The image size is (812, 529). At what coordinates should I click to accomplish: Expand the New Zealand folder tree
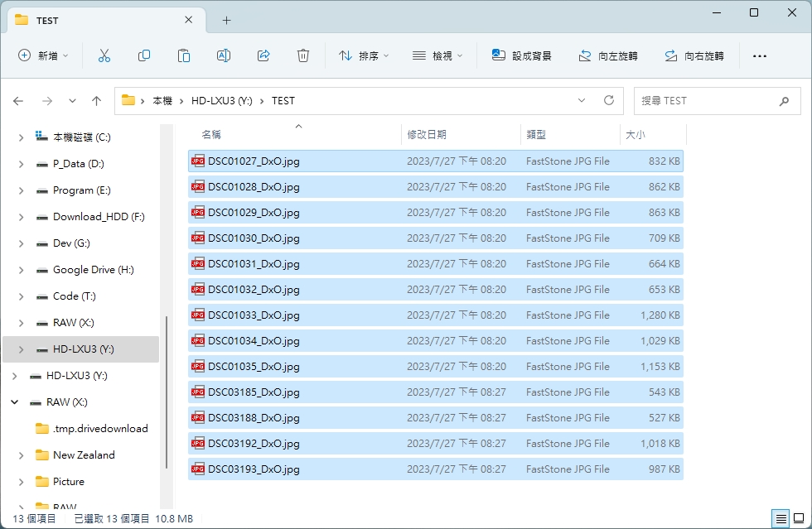pos(21,455)
